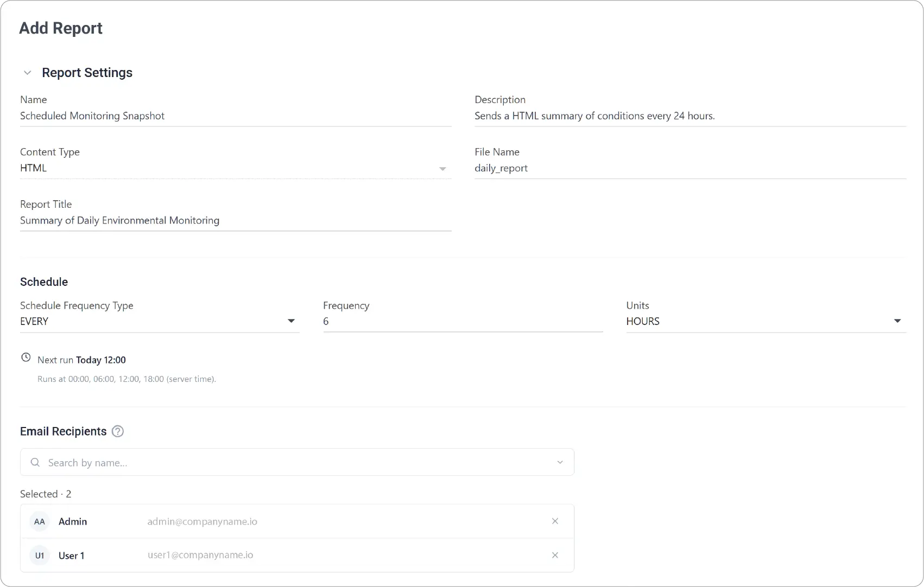Click the search magnifier icon in recipients

[x=35, y=462]
